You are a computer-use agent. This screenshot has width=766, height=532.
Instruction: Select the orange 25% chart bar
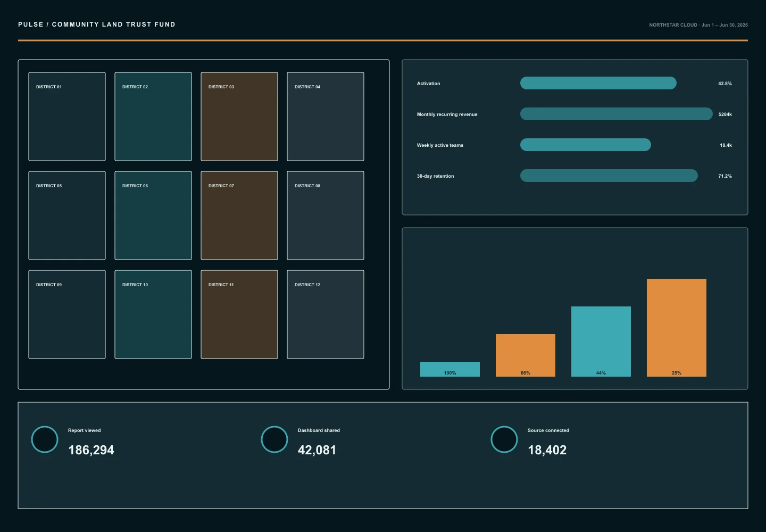(677, 328)
